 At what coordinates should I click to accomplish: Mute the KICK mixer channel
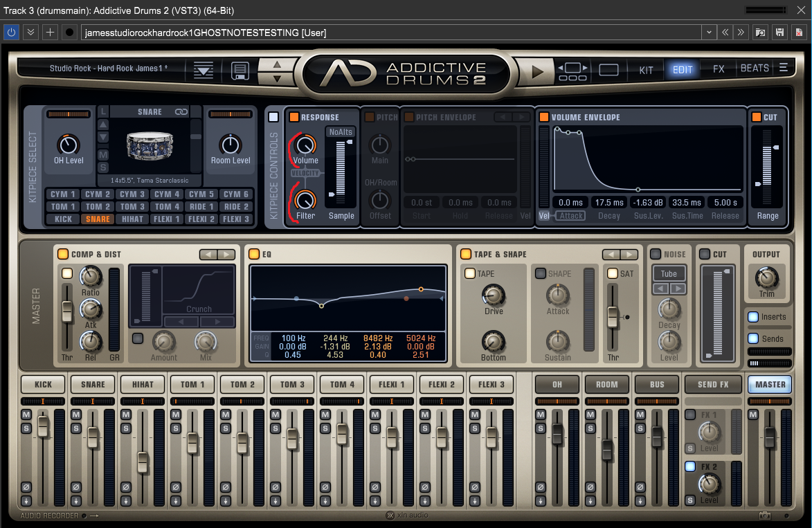pos(26,415)
